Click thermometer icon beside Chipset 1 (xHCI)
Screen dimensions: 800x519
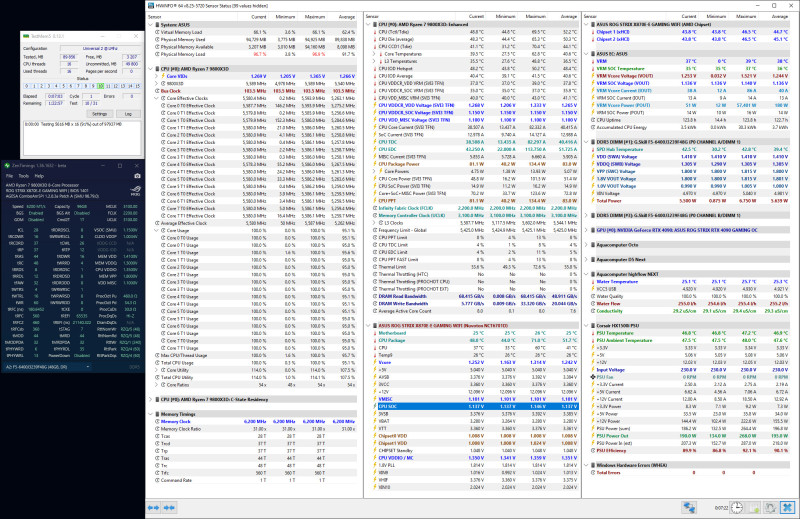click(593, 32)
